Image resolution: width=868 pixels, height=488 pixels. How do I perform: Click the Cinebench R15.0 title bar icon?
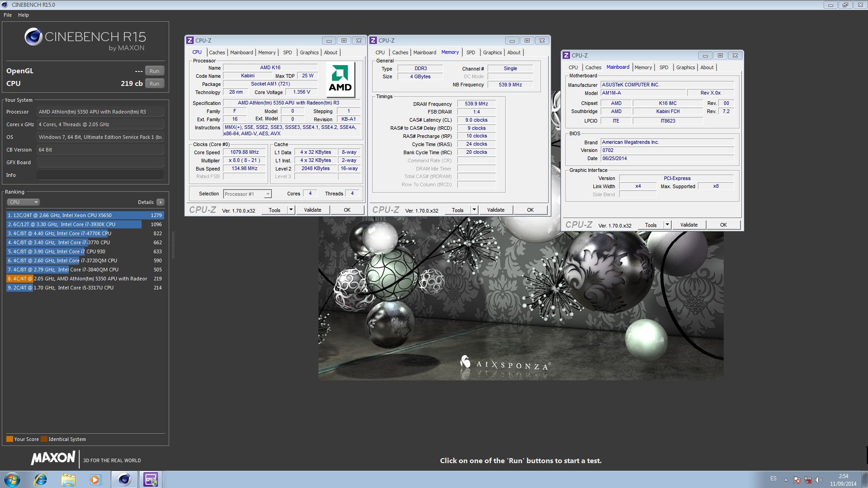[x=5, y=5]
